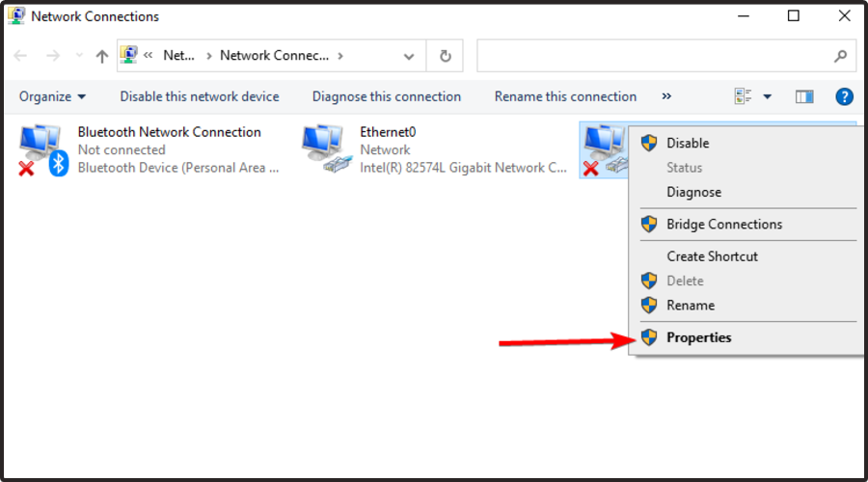Click Diagnose this connection

tap(387, 96)
